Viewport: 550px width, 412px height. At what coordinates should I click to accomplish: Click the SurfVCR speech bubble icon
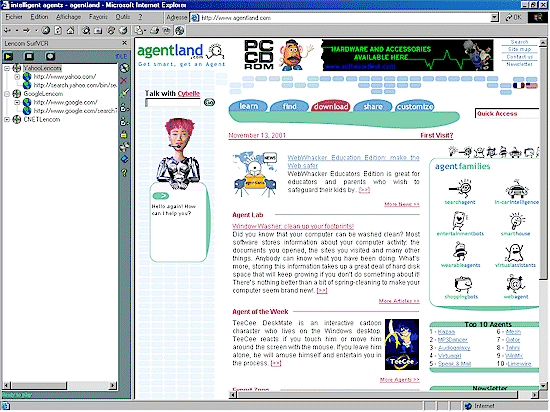(50, 56)
